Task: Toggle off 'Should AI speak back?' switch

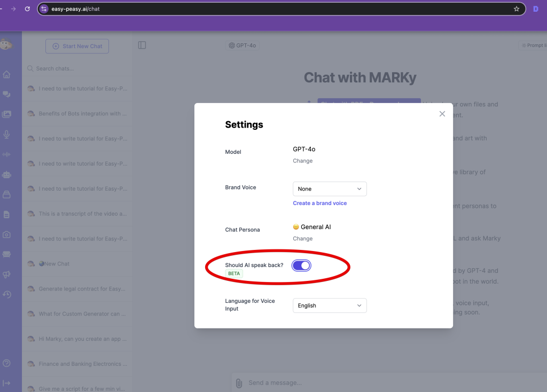Action: click(301, 265)
